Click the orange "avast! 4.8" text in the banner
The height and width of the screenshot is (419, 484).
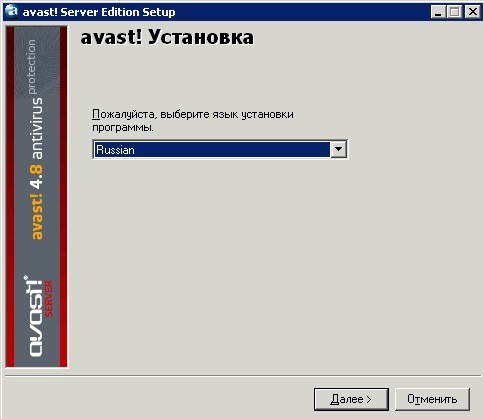tap(37, 202)
